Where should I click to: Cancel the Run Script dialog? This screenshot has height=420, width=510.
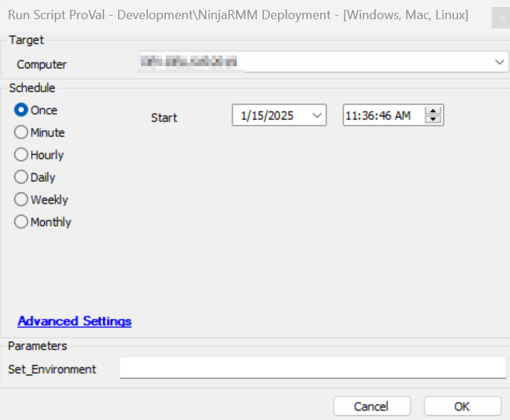[372, 406]
